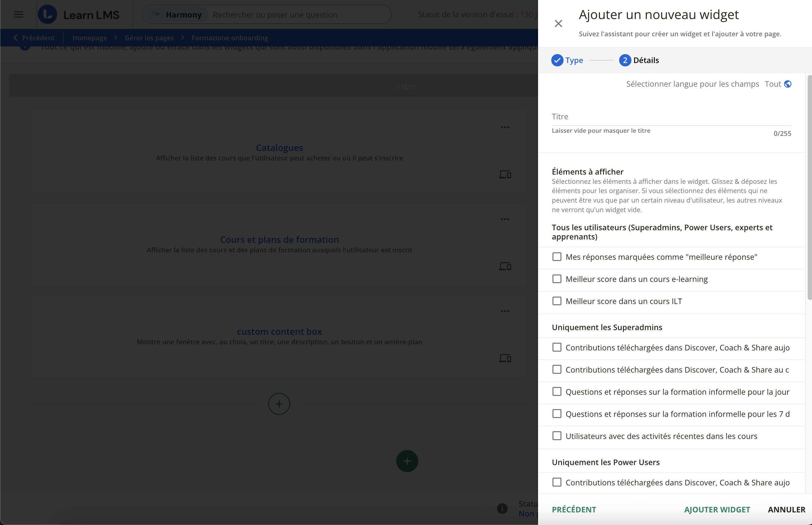Open the hamburger main menu
The image size is (812, 525).
point(19,14)
